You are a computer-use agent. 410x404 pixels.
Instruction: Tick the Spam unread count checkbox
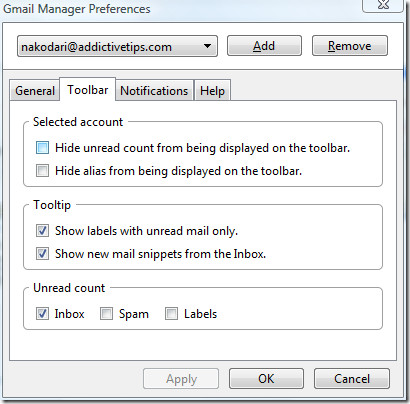(106, 314)
